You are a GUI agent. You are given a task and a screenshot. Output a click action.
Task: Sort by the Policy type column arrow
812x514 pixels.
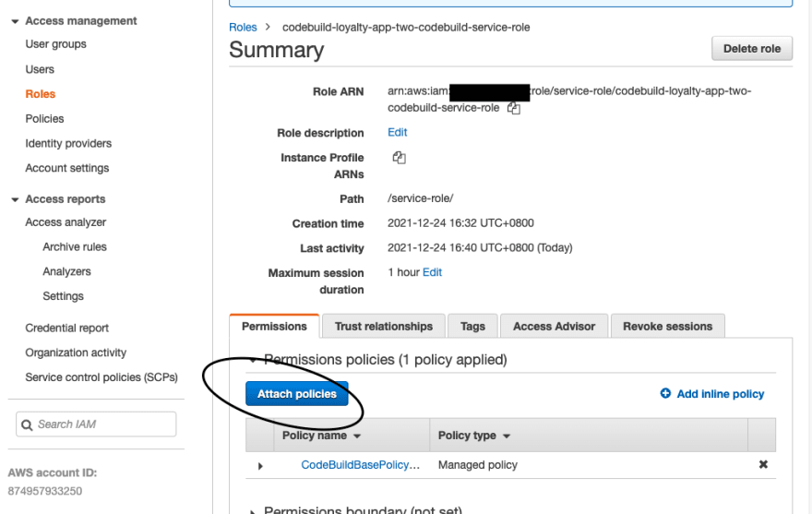click(507, 436)
